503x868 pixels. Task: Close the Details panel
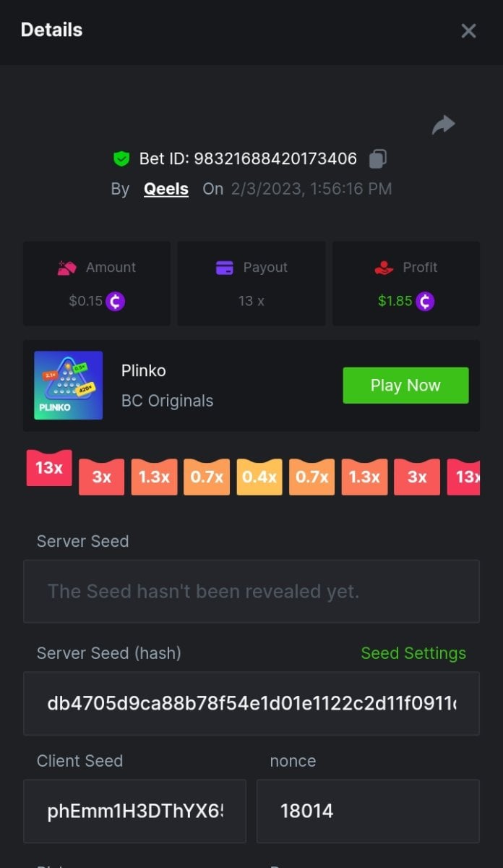point(468,30)
